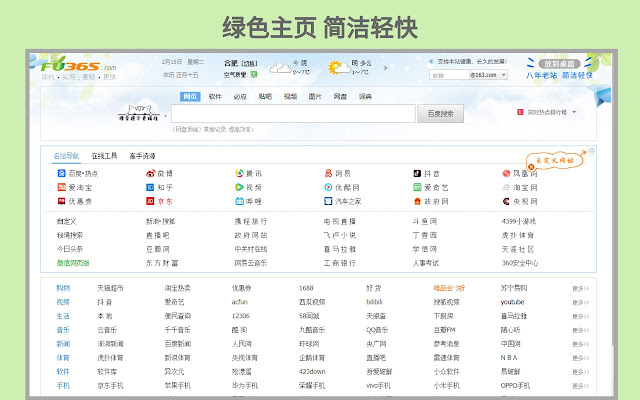Expand more (更多) in 音乐 row
640x400 pixels.
coord(580,330)
